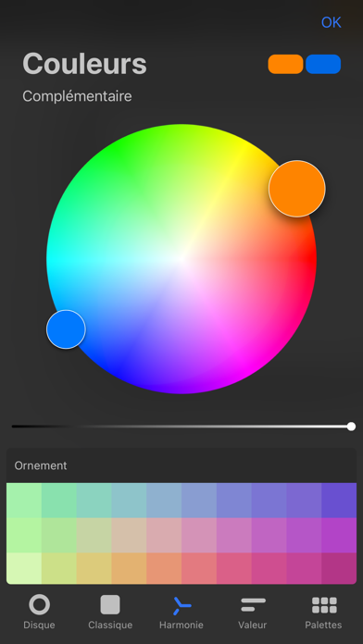Image resolution: width=363 pixels, height=644 pixels.
Task: Tap OK to confirm color
Action: point(332,22)
